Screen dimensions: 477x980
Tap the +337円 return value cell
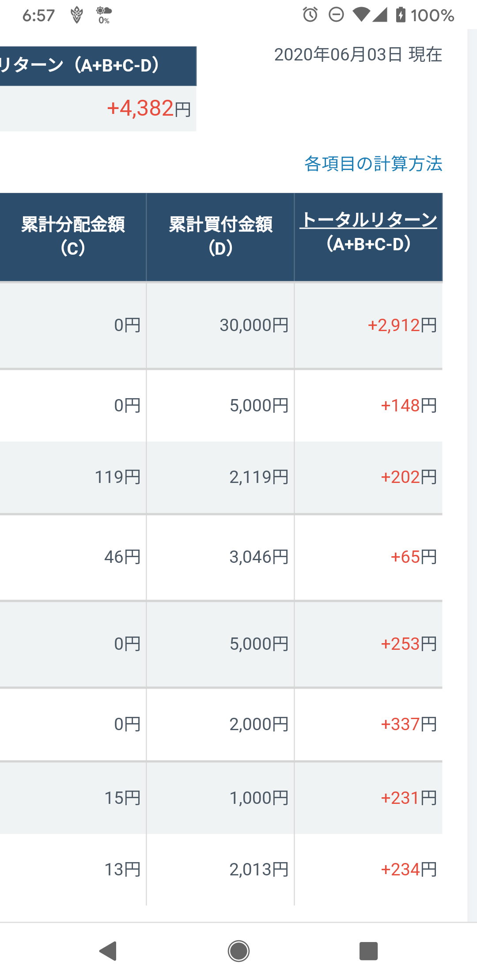[x=409, y=724]
